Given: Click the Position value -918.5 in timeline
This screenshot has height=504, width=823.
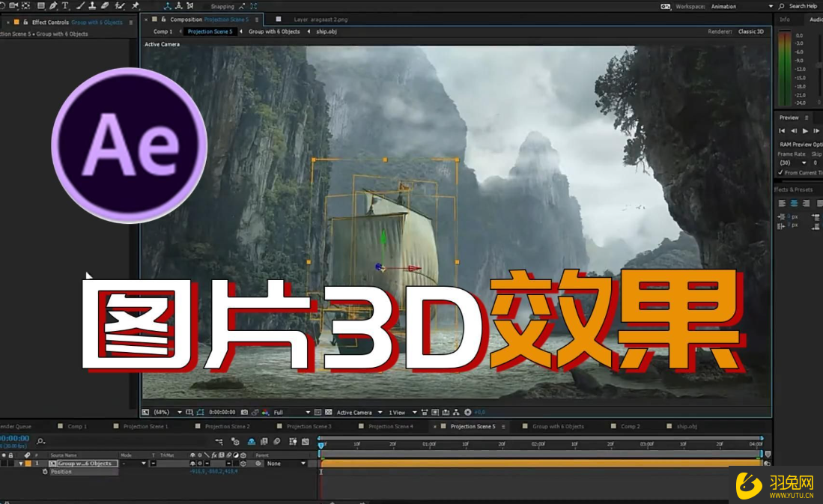Looking at the screenshot, I should tap(197, 472).
